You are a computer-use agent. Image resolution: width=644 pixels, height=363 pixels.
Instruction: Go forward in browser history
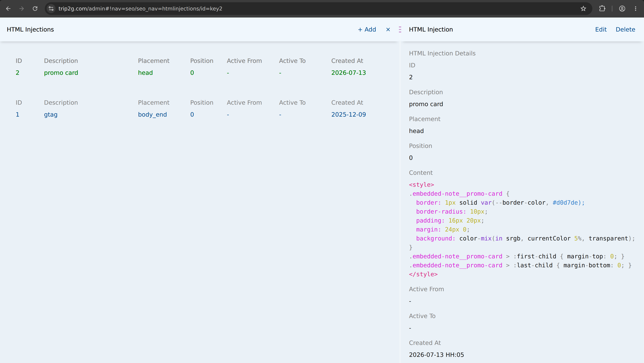pyautogui.click(x=22, y=9)
